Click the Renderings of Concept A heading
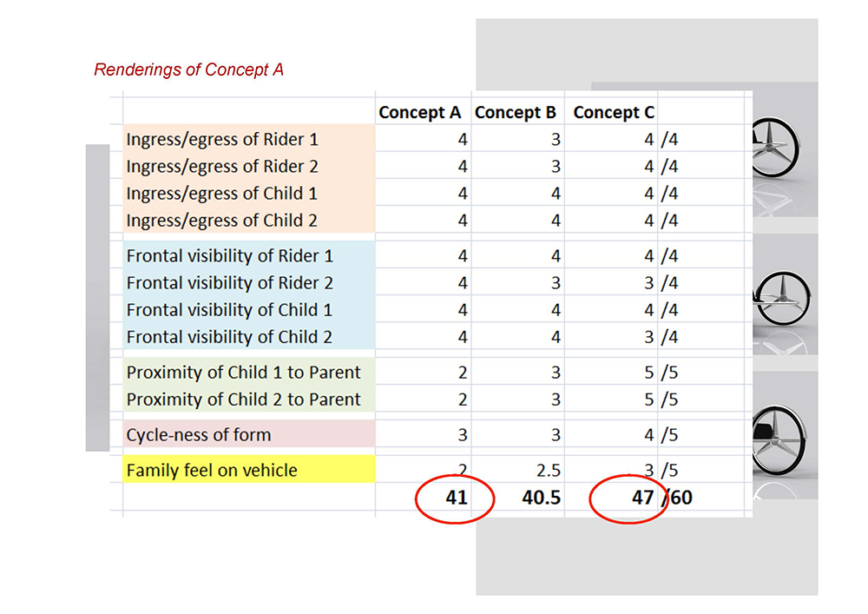 coord(188,69)
